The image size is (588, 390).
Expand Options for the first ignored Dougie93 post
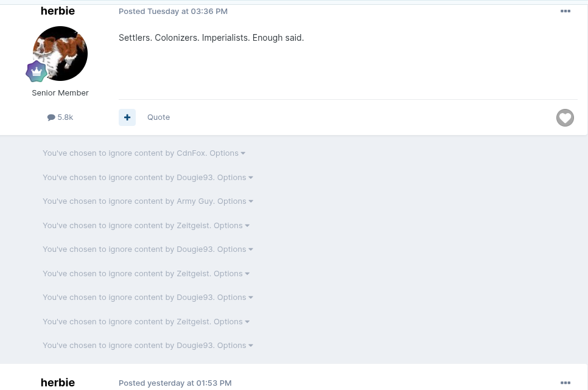click(x=235, y=178)
